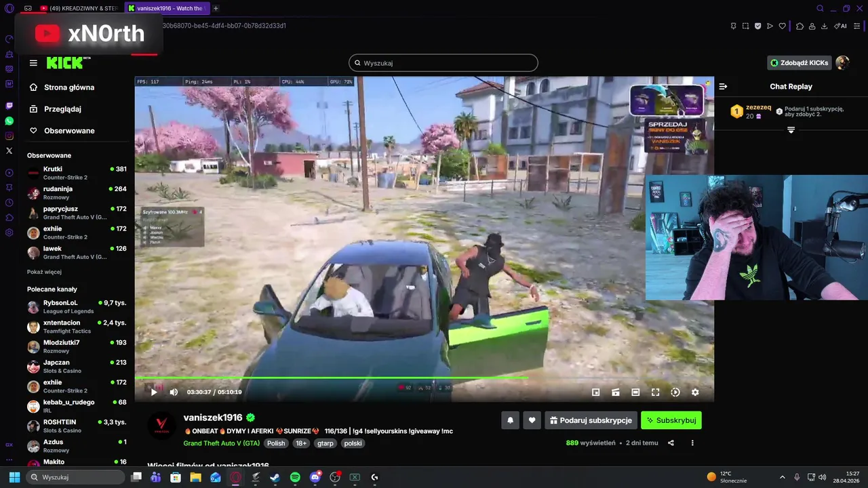Open vaniszek1916 channel avatar
868x488 pixels.
pyautogui.click(x=162, y=425)
